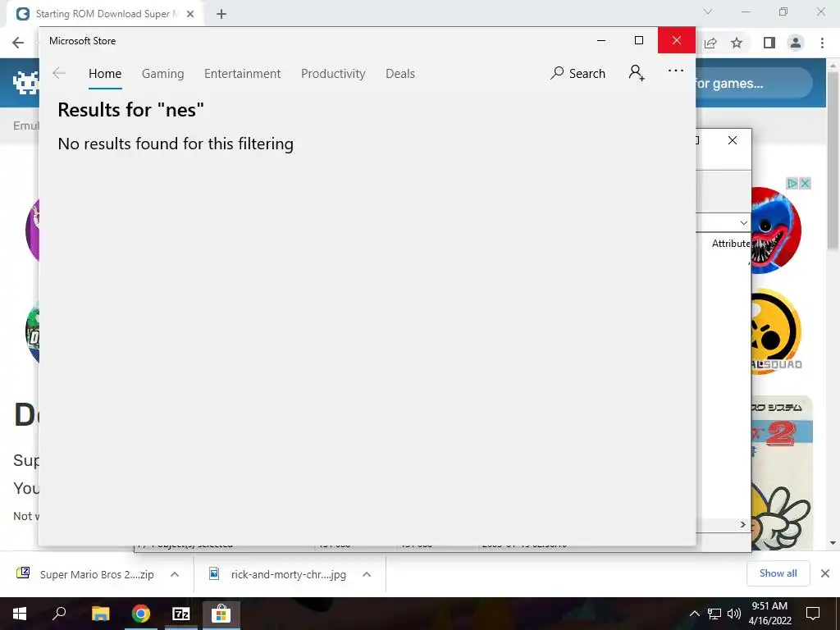Open the Windows notification center
Image resolution: width=840 pixels, height=630 pixels.
[813, 614]
